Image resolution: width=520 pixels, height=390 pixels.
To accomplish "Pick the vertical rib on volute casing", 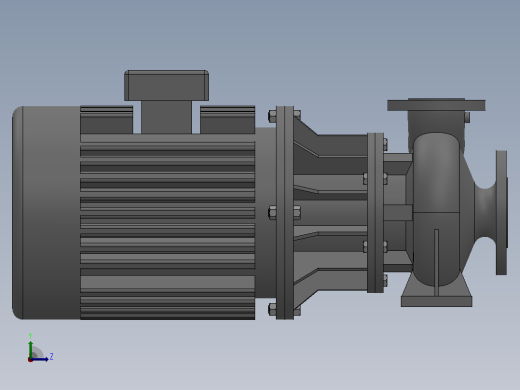I will pyautogui.click(x=436, y=262).
